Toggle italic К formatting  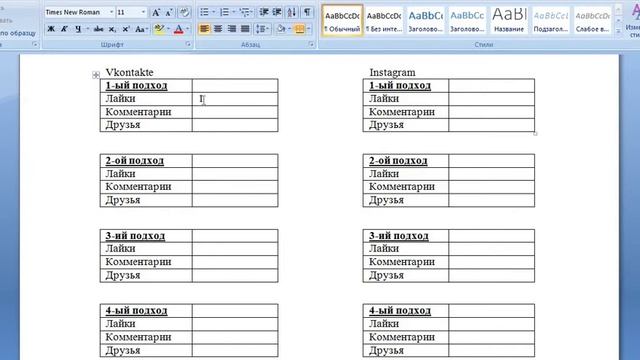(64, 29)
